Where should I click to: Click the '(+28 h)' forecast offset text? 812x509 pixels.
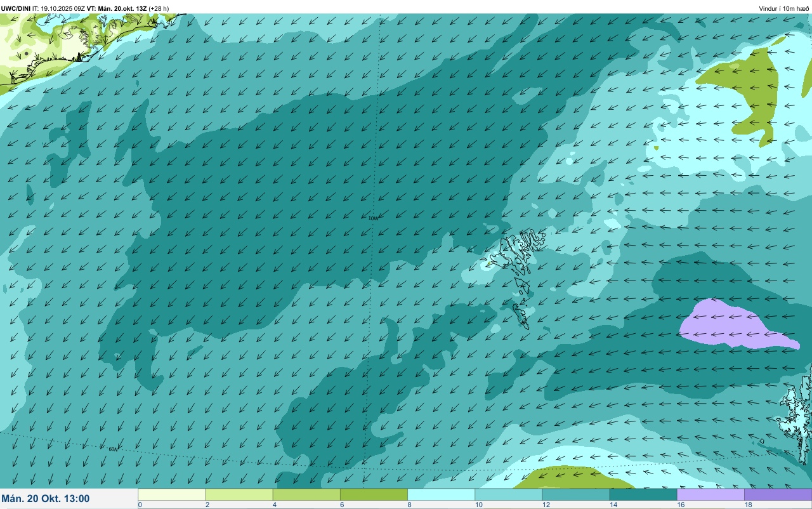tap(159, 8)
